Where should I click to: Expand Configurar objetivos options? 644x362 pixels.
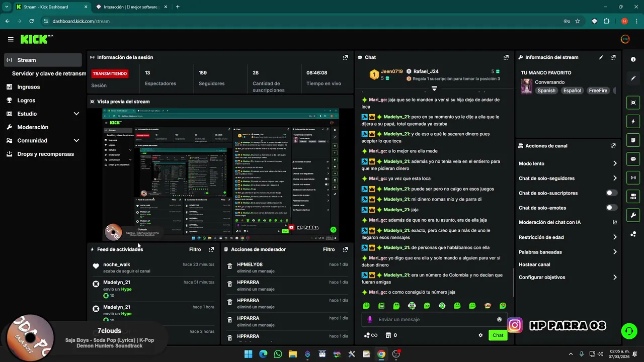coord(615,277)
